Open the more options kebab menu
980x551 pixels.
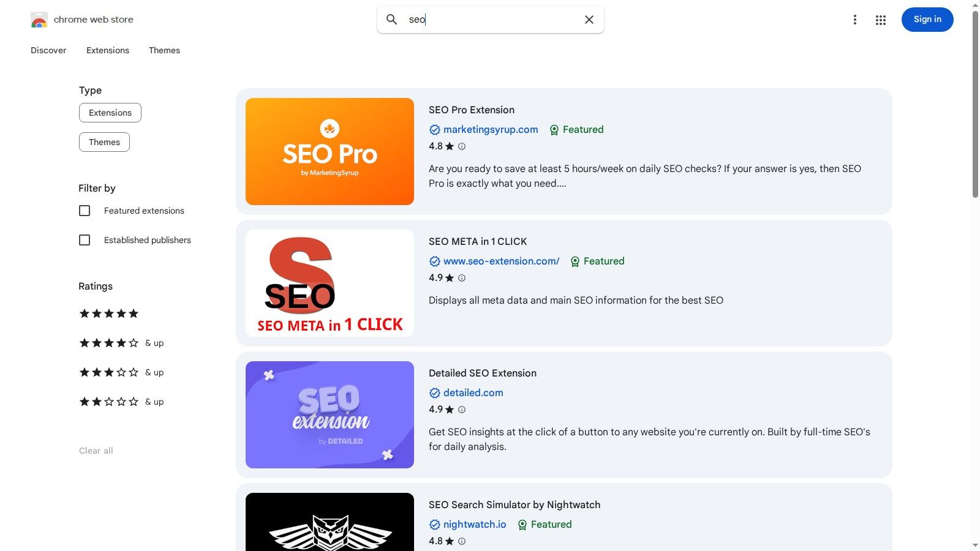point(855,20)
